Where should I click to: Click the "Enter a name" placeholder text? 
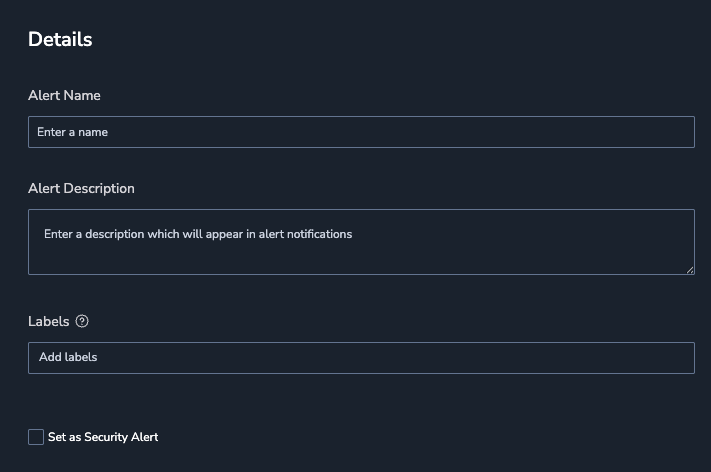pyautogui.click(x=73, y=132)
